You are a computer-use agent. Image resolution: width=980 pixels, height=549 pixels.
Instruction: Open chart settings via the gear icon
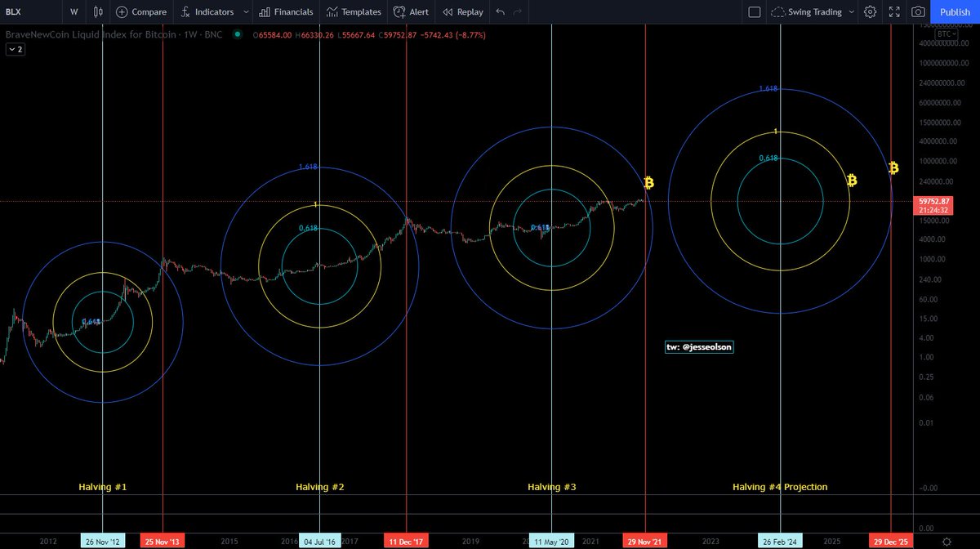click(x=869, y=11)
